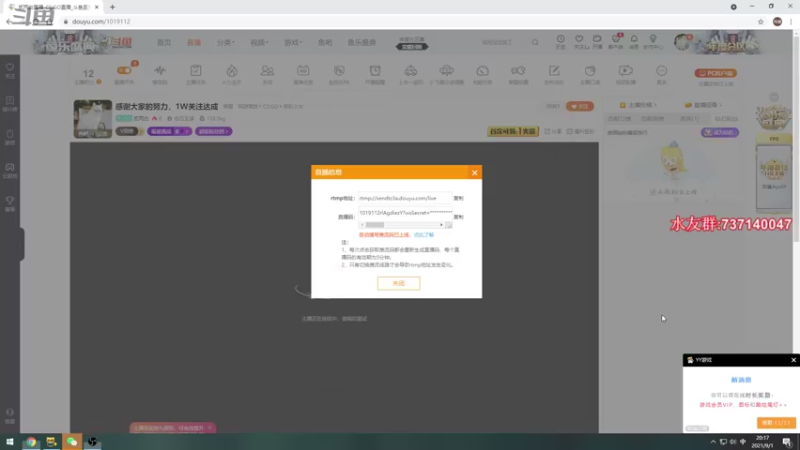Go to the 首页 nav item
This screenshot has width=800, height=450.
click(164, 42)
